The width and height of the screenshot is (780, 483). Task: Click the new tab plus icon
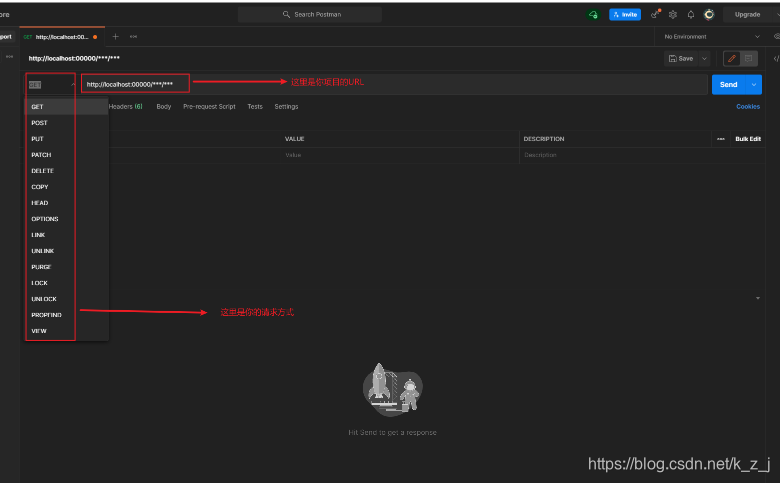(x=115, y=36)
